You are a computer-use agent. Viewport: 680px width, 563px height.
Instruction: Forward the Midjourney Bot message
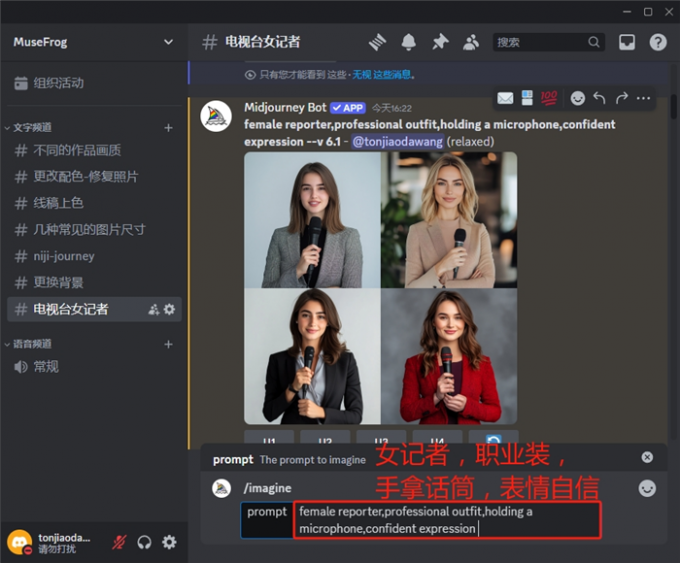point(621,98)
